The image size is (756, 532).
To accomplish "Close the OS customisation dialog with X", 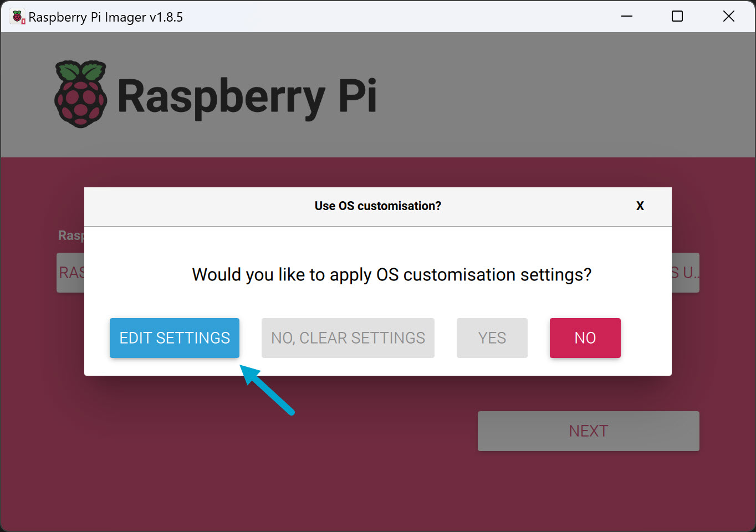I will 640,206.
